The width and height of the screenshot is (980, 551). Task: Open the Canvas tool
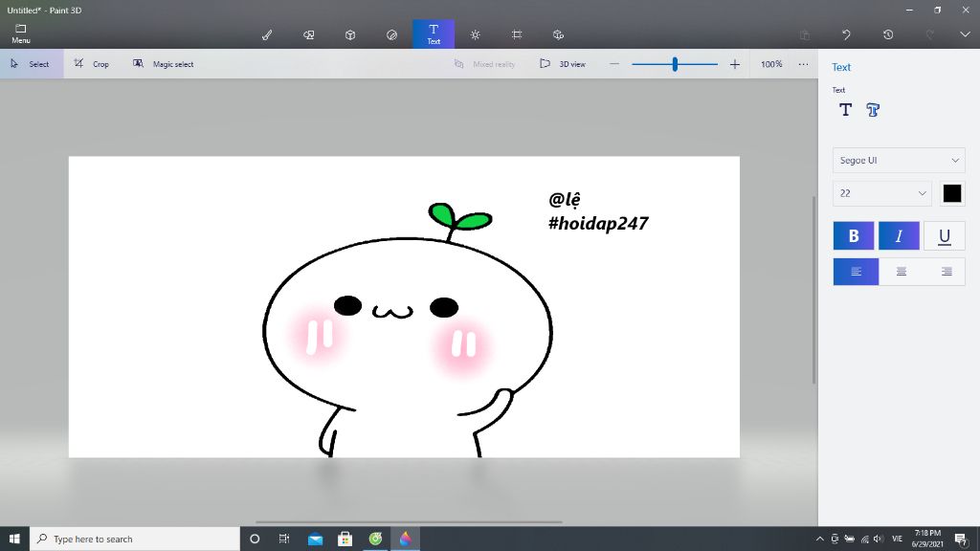coord(517,35)
